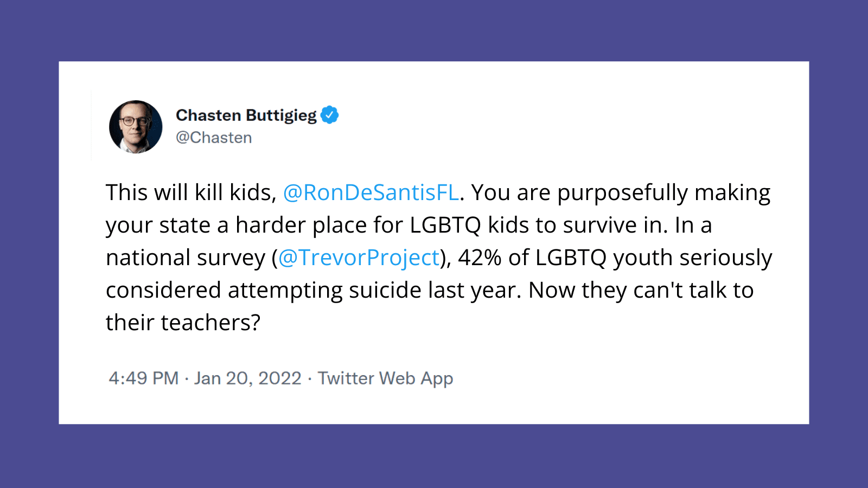Image resolution: width=868 pixels, height=488 pixels.
Task: Open the Chasten Buttigieg display name
Action: coord(246,115)
